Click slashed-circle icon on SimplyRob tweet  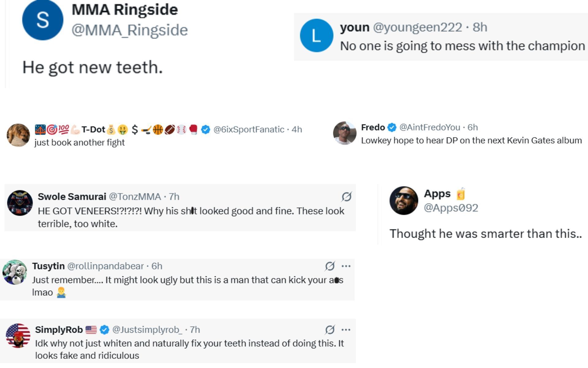pyautogui.click(x=330, y=330)
